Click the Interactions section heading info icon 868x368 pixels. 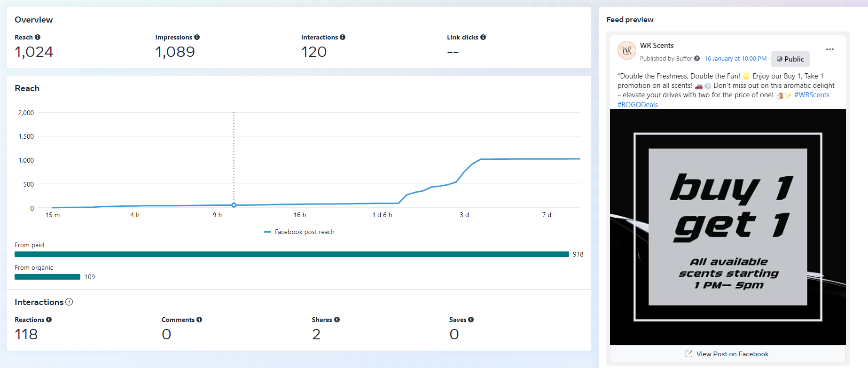pyautogui.click(x=69, y=302)
